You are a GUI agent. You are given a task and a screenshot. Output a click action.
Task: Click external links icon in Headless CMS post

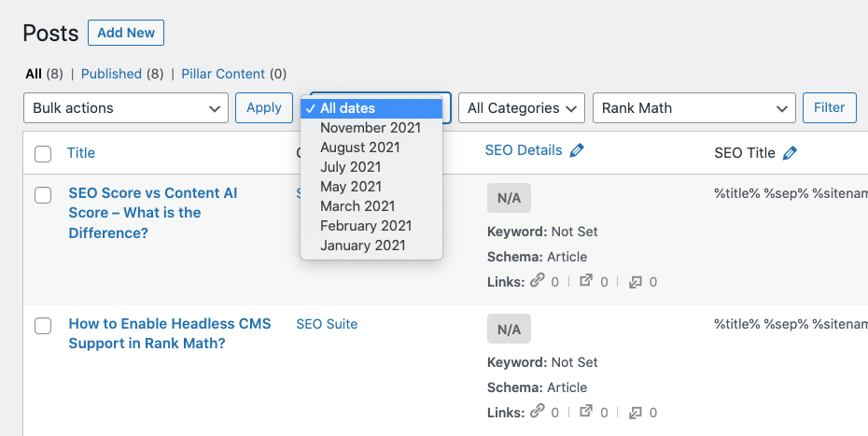(586, 412)
